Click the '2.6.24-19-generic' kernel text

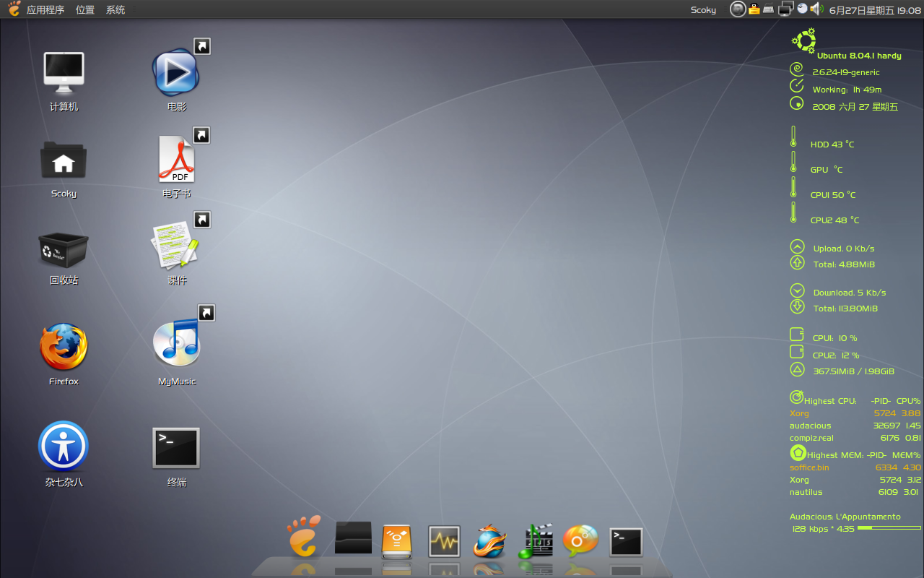[846, 72]
